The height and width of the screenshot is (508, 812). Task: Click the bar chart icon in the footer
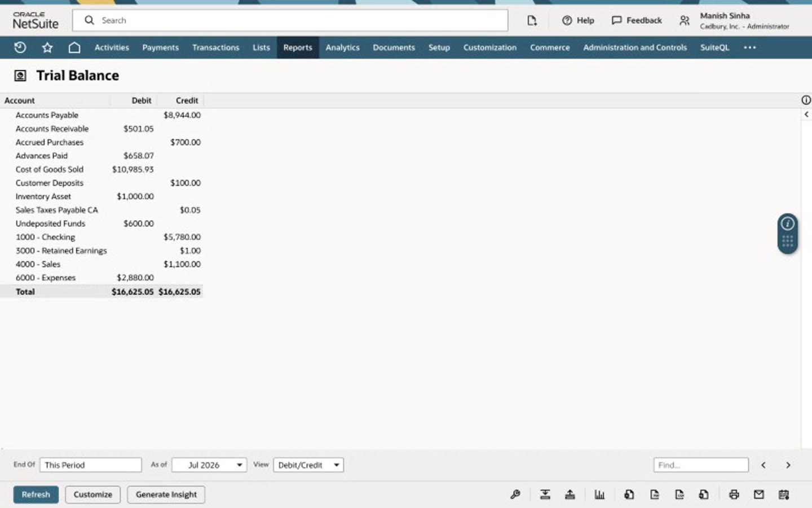[599, 494]
